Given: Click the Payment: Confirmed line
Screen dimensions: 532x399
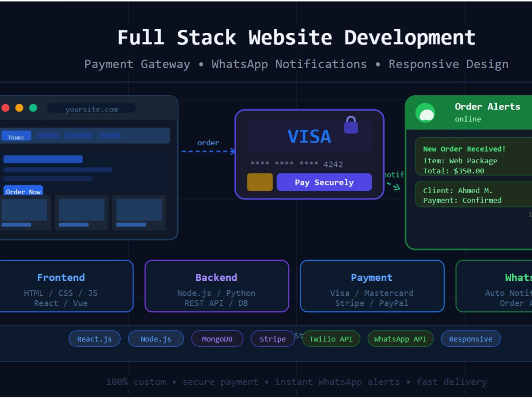Looking at the screenshot, I should (462, 200).
